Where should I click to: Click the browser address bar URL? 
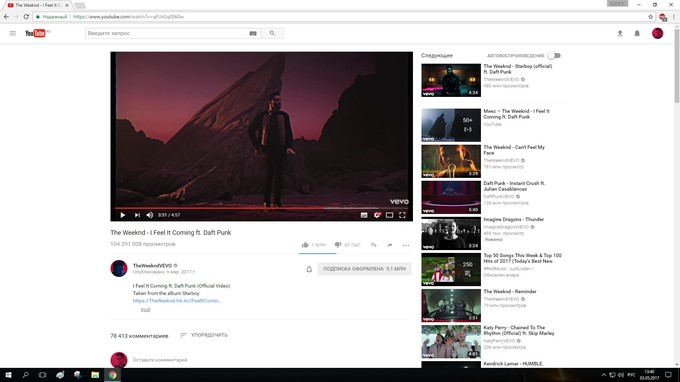pos(128,17)
